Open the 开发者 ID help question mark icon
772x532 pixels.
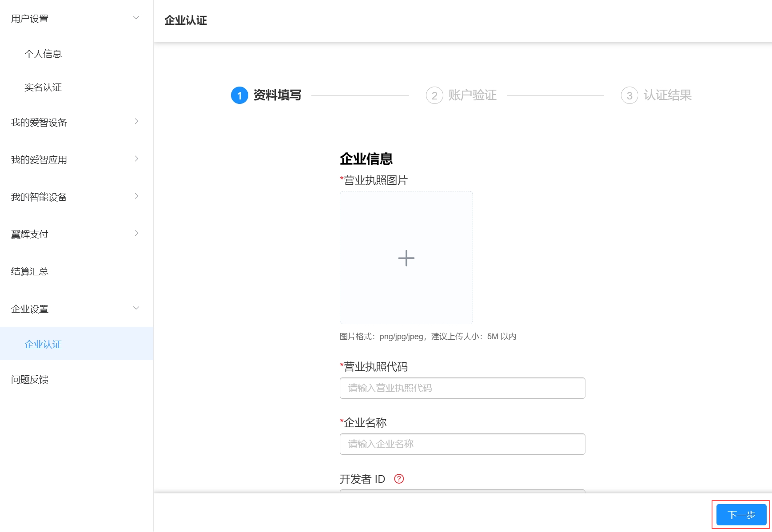(x=399, y=479)
